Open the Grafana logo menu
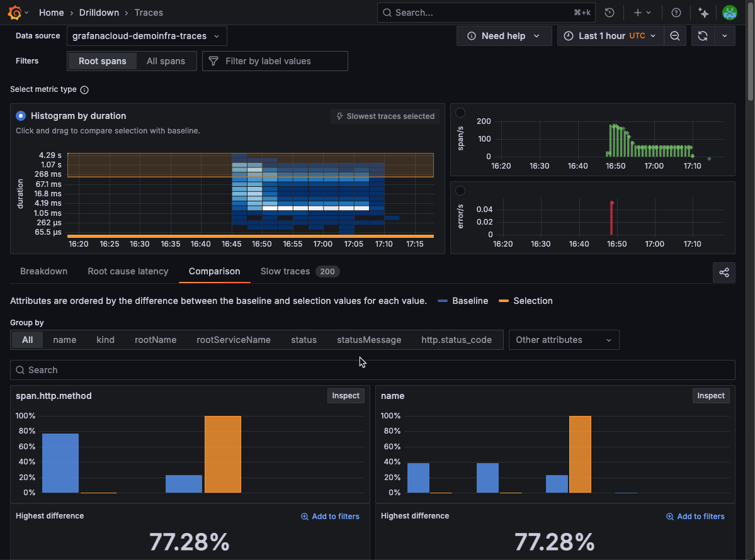Viewport: 755px width, 560px height. (15, 13)
